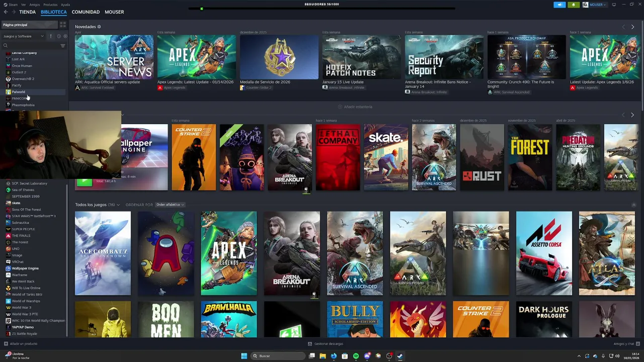Image resolution: width=644 pixels, height=362 pixels.
Task: Click the back navigation arrow
Action: [x=6, y=12]
